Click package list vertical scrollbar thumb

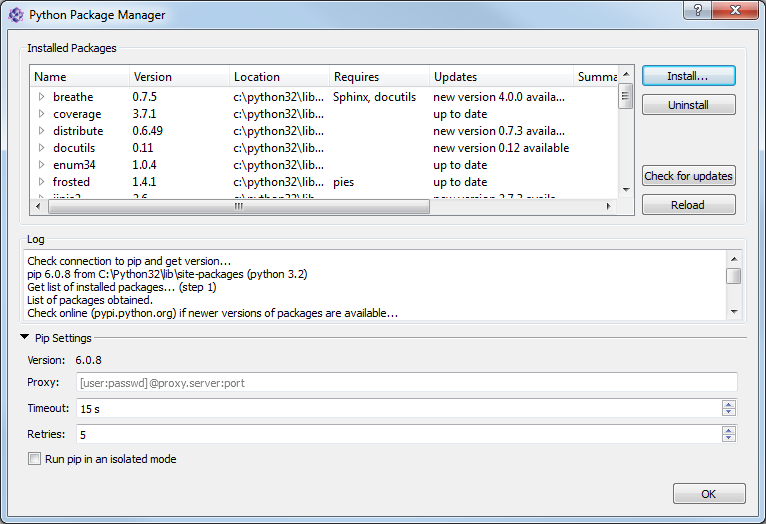[x=626, y=97]
